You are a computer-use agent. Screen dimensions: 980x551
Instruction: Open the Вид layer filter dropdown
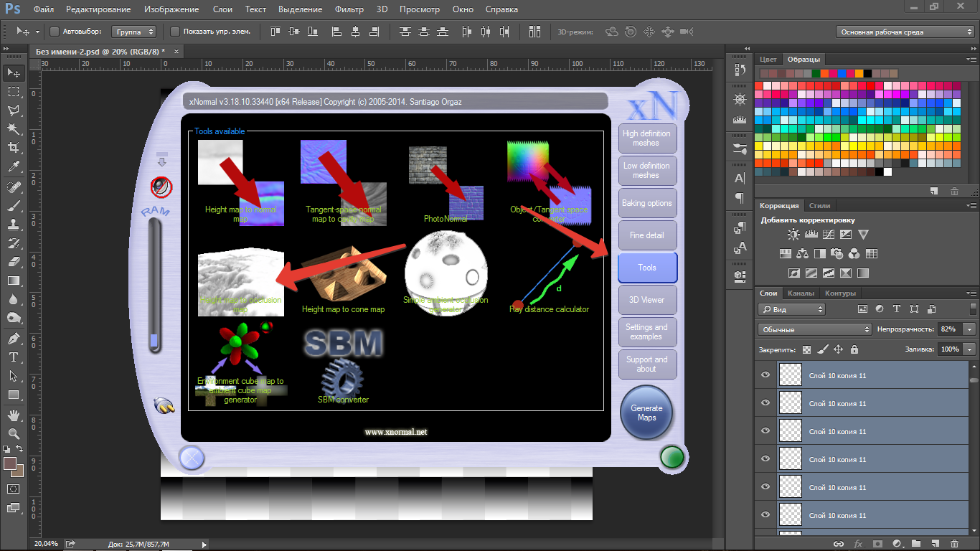point(791,309)
